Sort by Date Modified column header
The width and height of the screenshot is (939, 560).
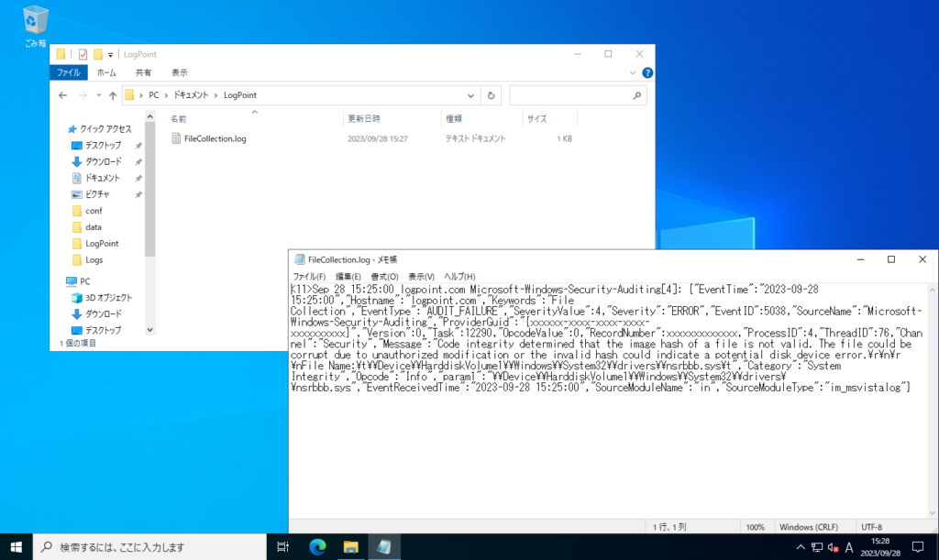[x=364, y=119]
